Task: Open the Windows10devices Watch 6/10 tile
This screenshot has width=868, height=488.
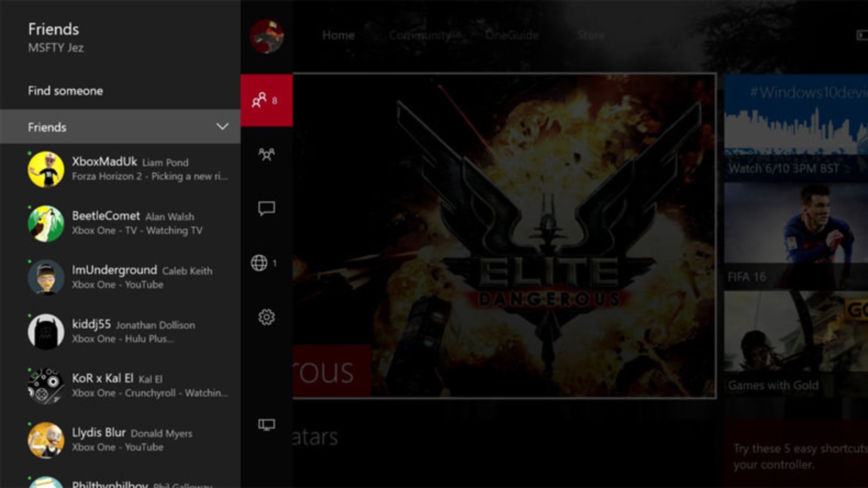Action: click(x=796, y=128)
